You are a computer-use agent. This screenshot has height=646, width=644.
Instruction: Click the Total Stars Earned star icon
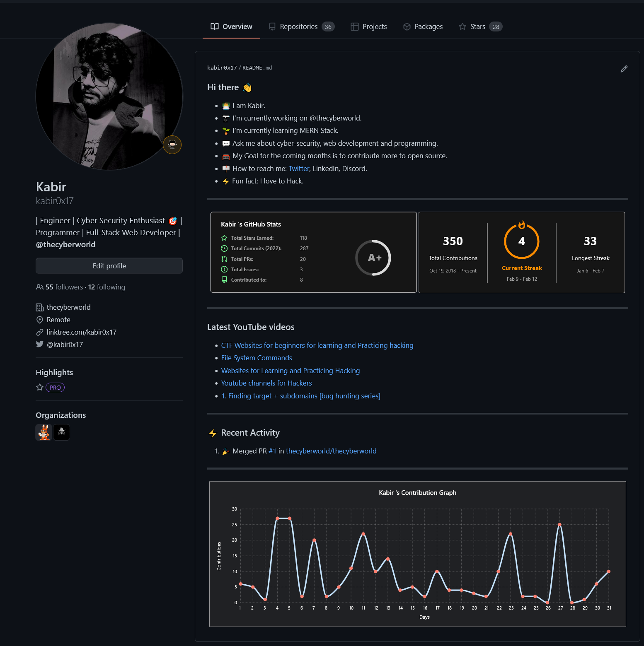click(224, 238)
